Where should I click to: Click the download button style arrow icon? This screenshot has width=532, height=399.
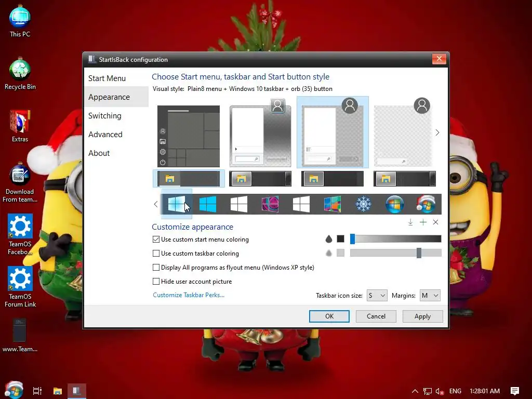tap(410, 222)
